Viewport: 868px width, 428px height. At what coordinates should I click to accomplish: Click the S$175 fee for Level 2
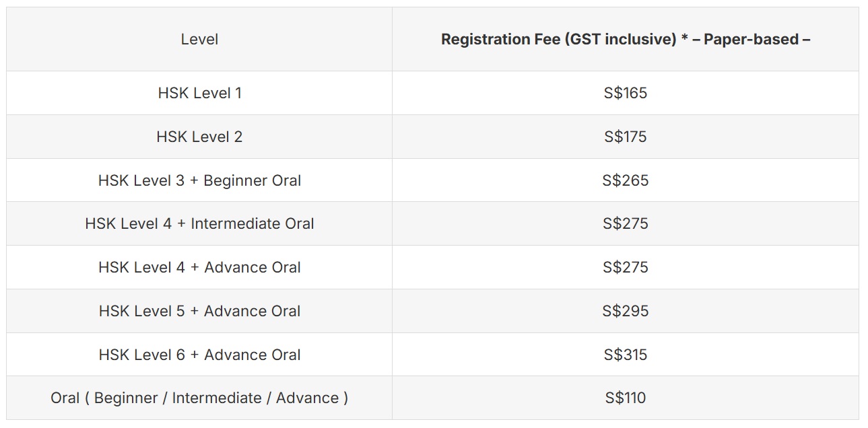[625, 137]
